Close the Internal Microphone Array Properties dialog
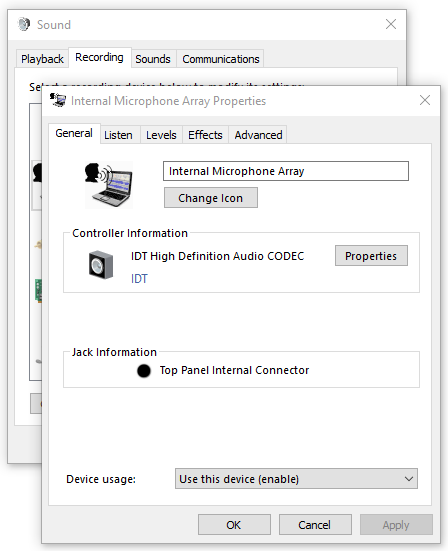The height and width of the screenshot is (551, 448). [425, 100]
